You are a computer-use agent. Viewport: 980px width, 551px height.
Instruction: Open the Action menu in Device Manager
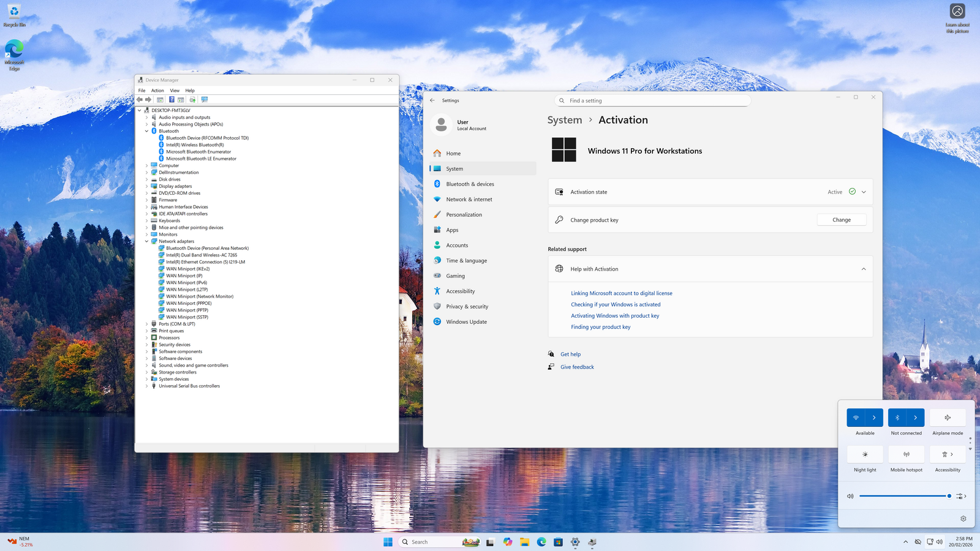pos(157,91)
